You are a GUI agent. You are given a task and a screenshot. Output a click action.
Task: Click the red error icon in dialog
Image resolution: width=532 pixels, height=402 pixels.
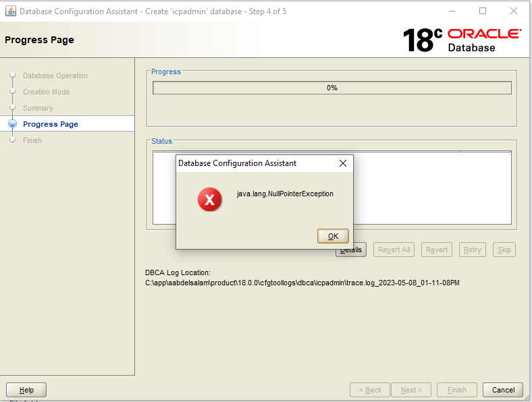(x=210, y=199)
